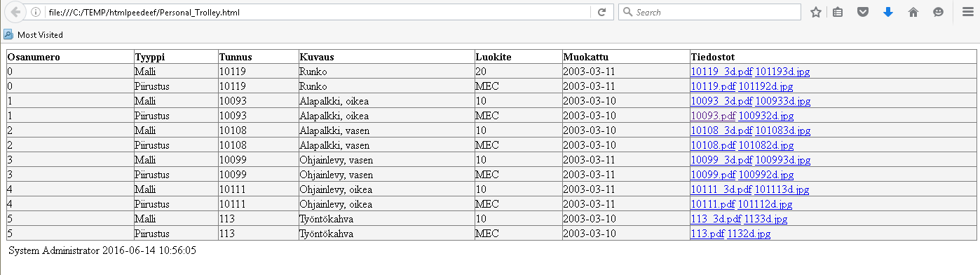Image resolution: width=980 pixels, height=275 pixels.
Task: Open the Most Visited bookmarks folder
Action: coord(34,34)
